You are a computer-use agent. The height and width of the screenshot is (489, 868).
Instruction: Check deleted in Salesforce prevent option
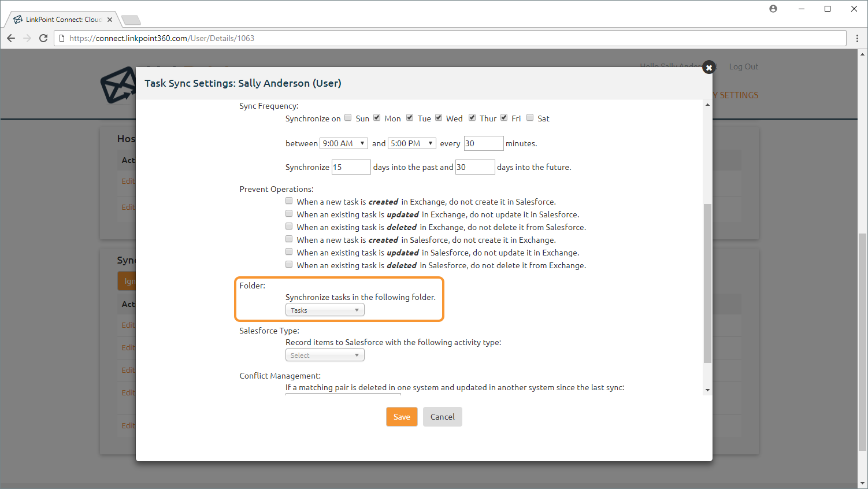click(289, 265)
